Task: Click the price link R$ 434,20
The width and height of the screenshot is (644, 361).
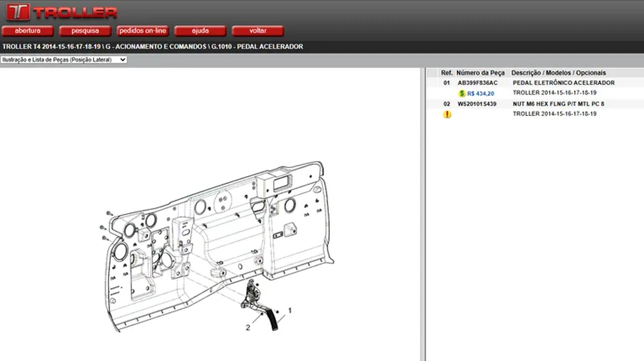Action: click(x=480, y=94)
